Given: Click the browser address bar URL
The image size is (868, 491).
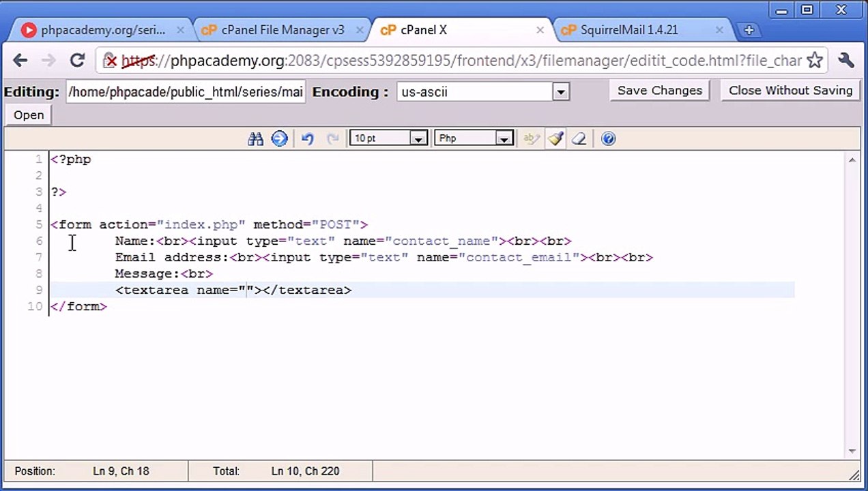Looking at the screenshot, I should pos(461,61).
